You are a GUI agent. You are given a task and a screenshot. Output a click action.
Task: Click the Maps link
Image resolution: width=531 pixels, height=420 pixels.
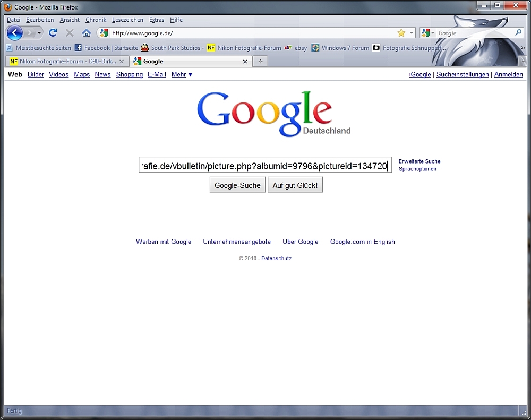pos(82,74)
